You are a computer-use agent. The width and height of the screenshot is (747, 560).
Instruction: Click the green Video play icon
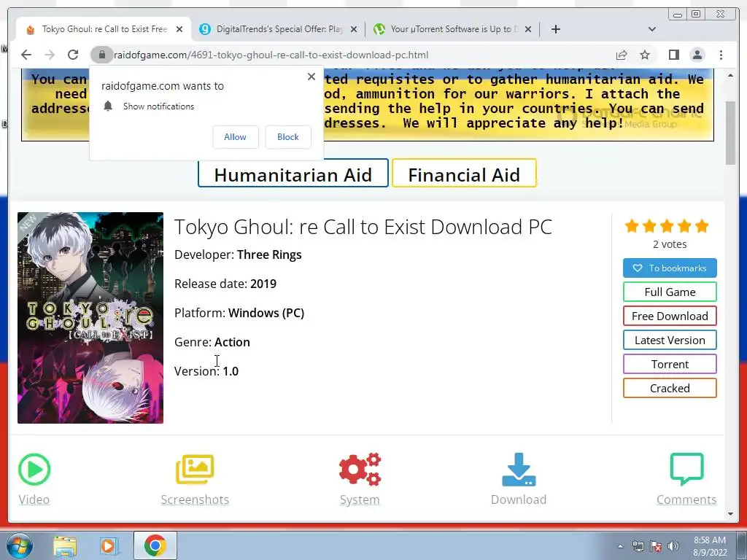point(34,470)
